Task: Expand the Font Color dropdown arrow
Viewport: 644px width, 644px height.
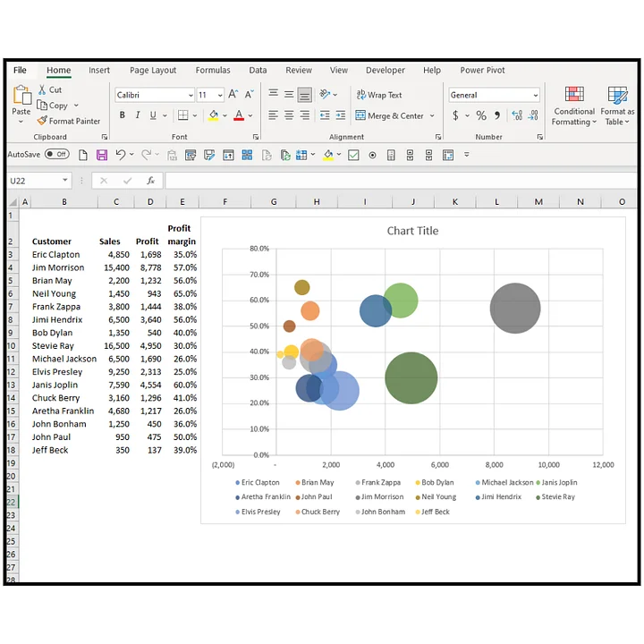Action: [x=250, y=115]
